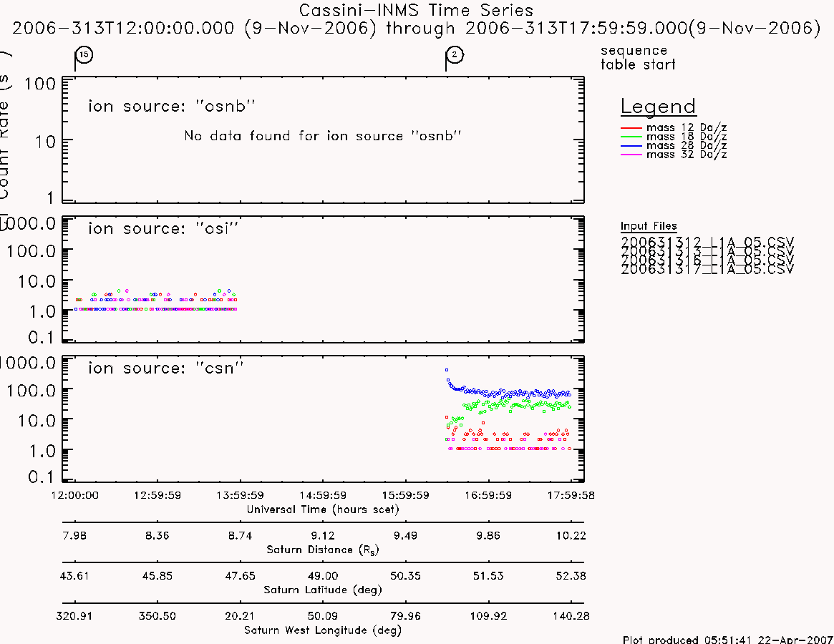Click the west longitude value '20.21'

click(240, 616)
